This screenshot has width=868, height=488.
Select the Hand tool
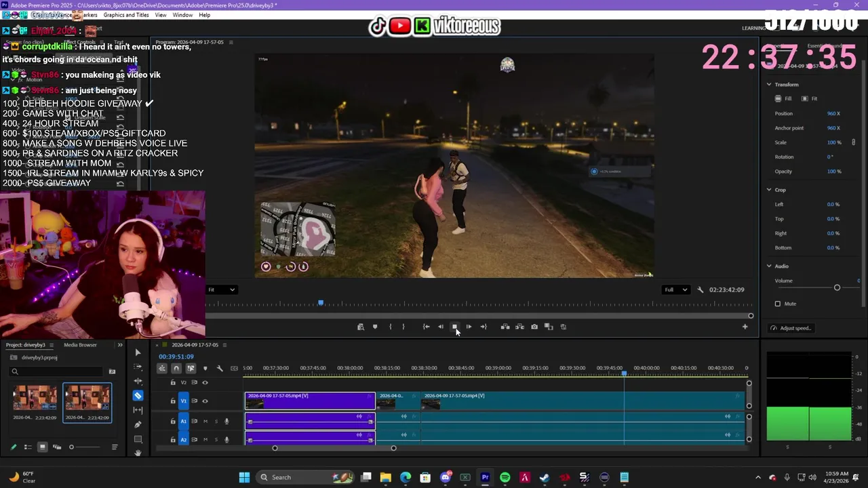tap(138, 452)
